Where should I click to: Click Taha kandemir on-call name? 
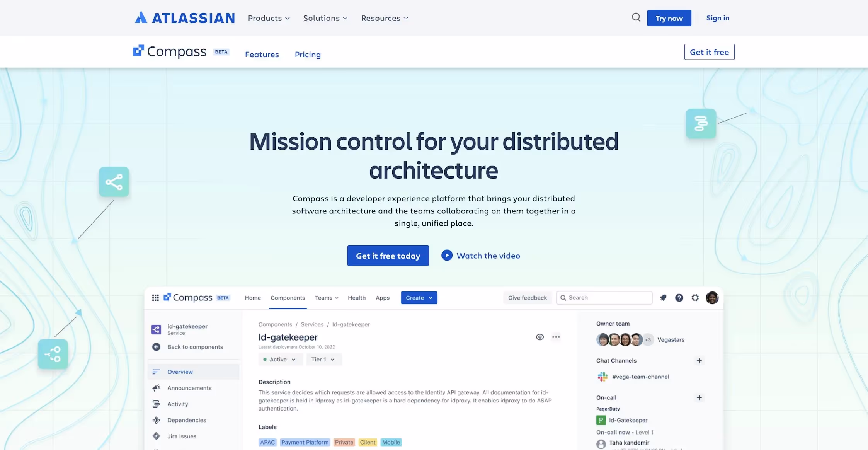click(x=629, y=443)
